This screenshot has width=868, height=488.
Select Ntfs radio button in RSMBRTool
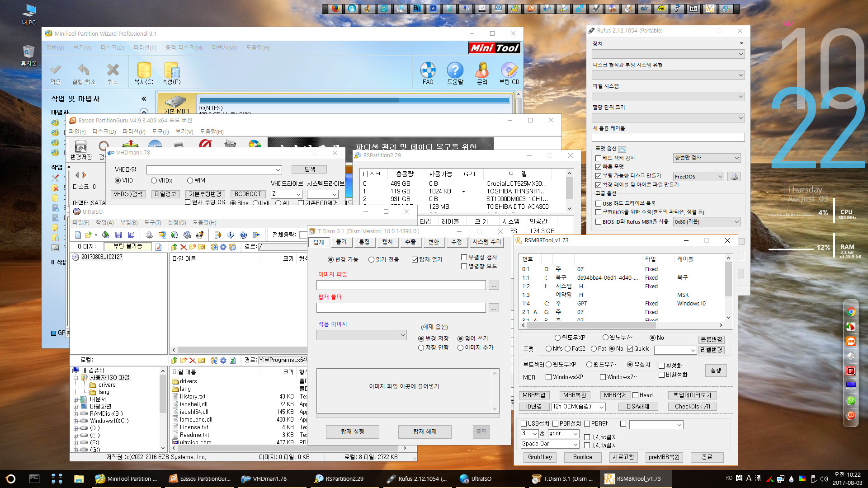548,348
